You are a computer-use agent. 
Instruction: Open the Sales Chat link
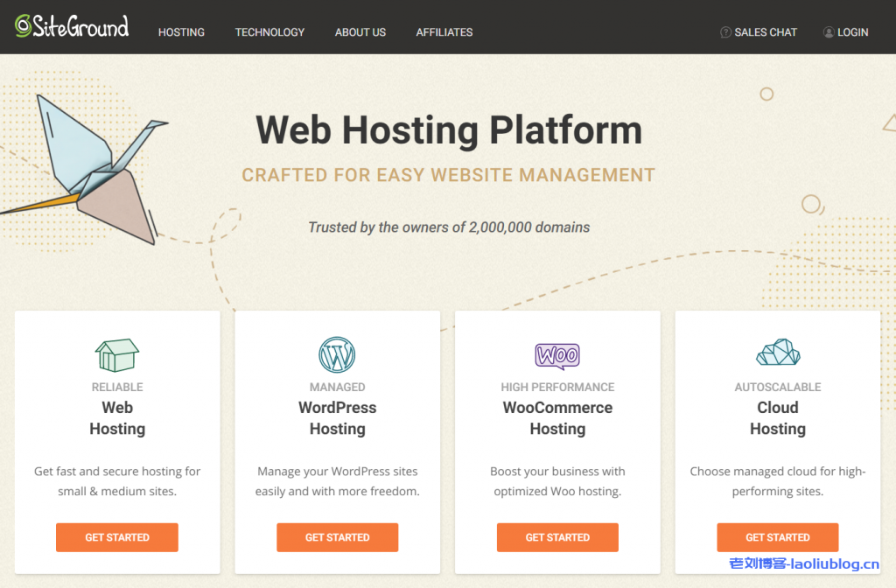click(766, 32)
